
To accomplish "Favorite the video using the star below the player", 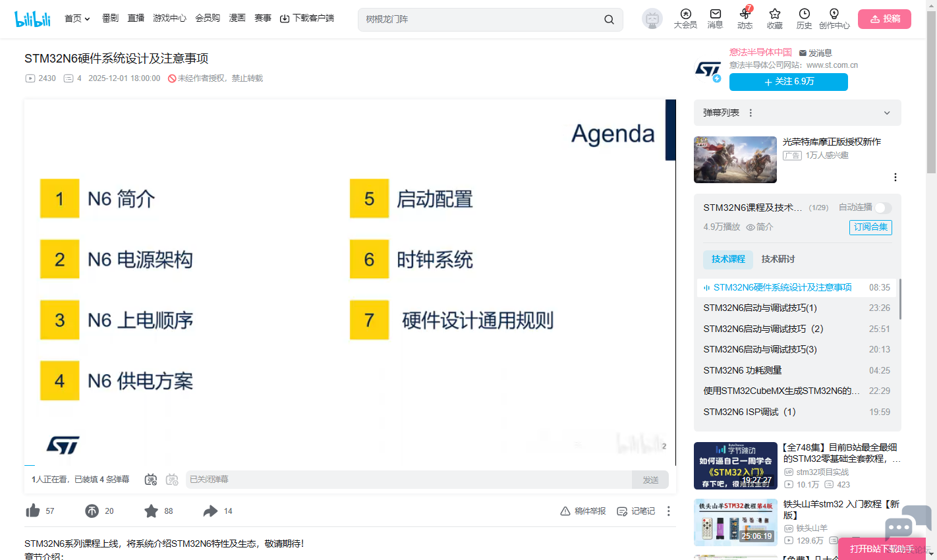I will coord(151,511).
